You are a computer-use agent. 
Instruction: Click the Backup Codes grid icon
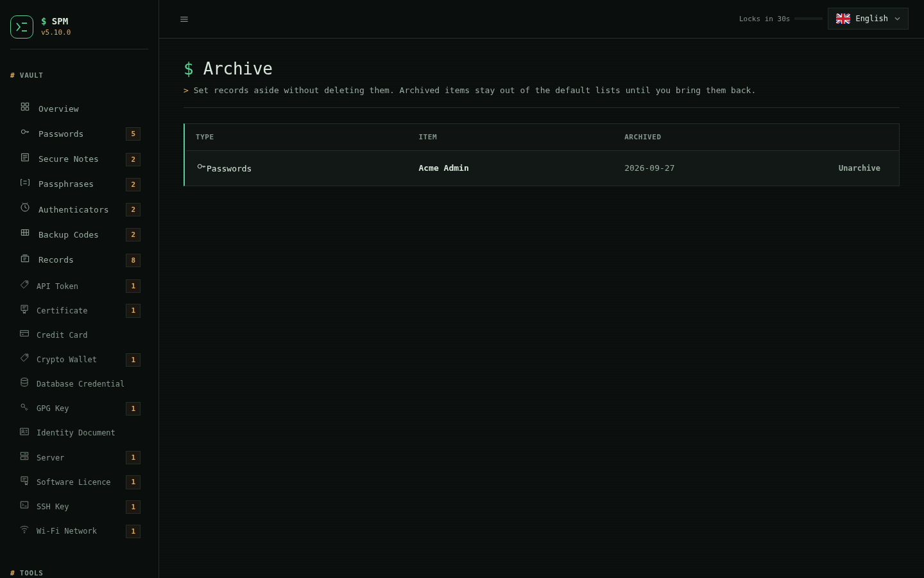[x=25, y=232]
